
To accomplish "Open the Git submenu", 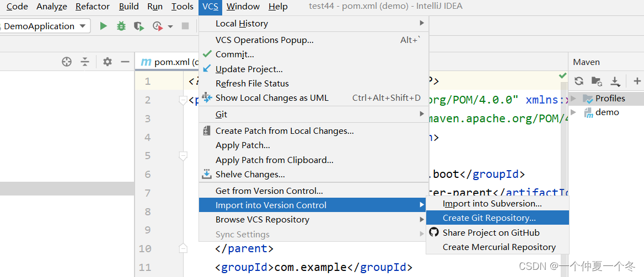I will click(314, 115).
